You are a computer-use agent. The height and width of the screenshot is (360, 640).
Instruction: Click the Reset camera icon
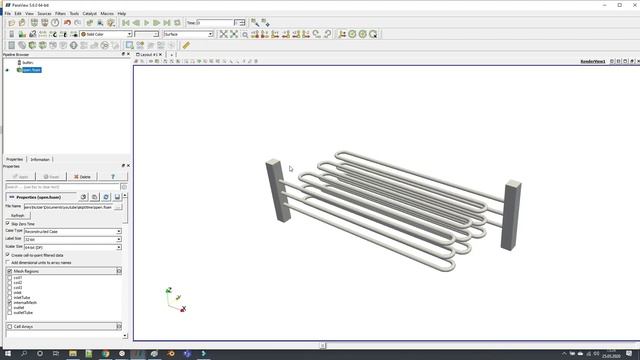[223, 34]
